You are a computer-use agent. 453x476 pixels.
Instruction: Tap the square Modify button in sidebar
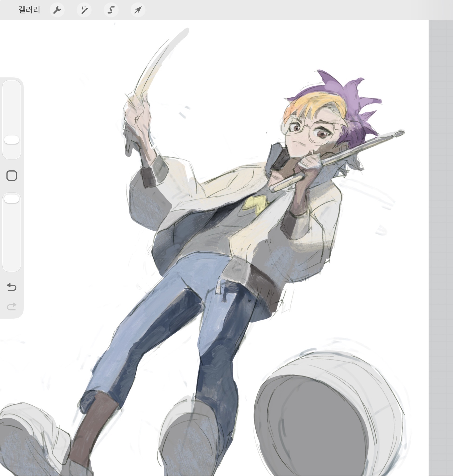(12, 175)
